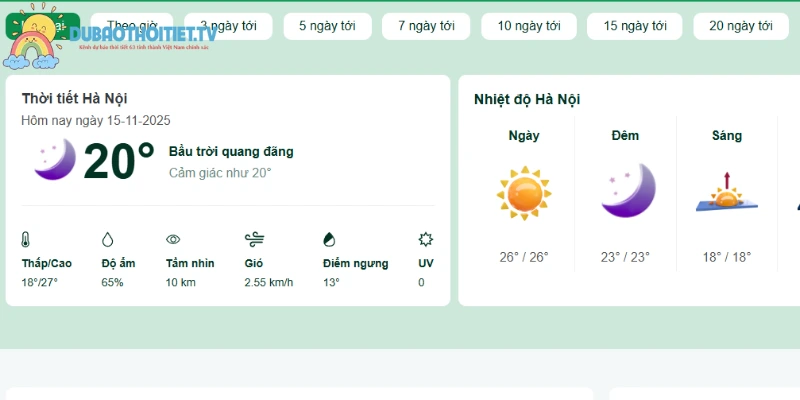This screenshot has height=400, width=800.
Task: Click 'Cảm giác như 20°' text
Action: click(x=220, y=173)
